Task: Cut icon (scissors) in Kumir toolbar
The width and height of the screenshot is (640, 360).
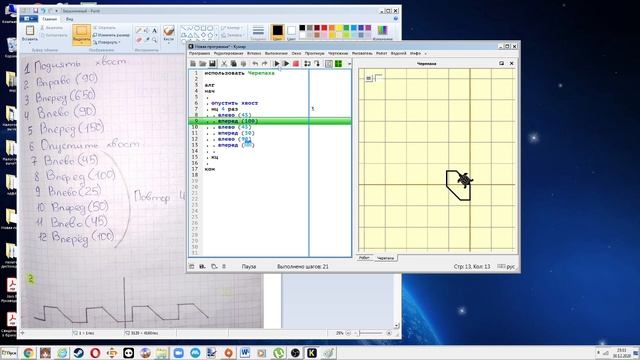Action: pyautogui.click(x=224, y=64)
